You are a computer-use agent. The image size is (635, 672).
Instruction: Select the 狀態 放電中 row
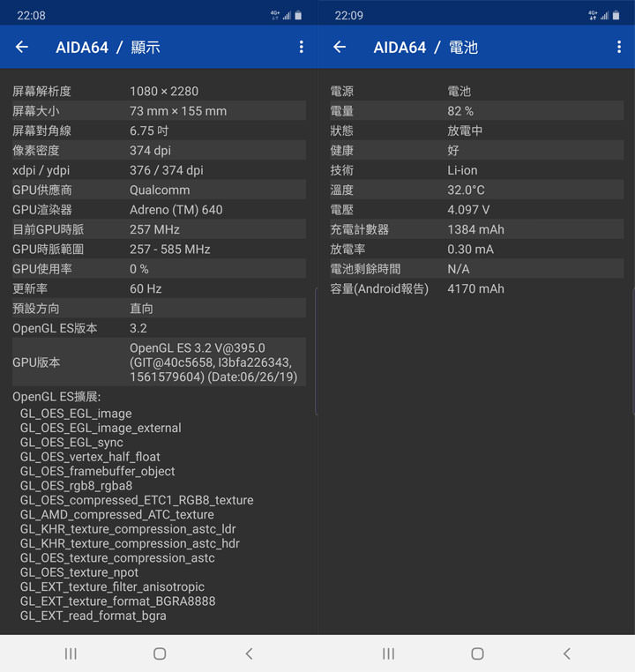point(476,131)
